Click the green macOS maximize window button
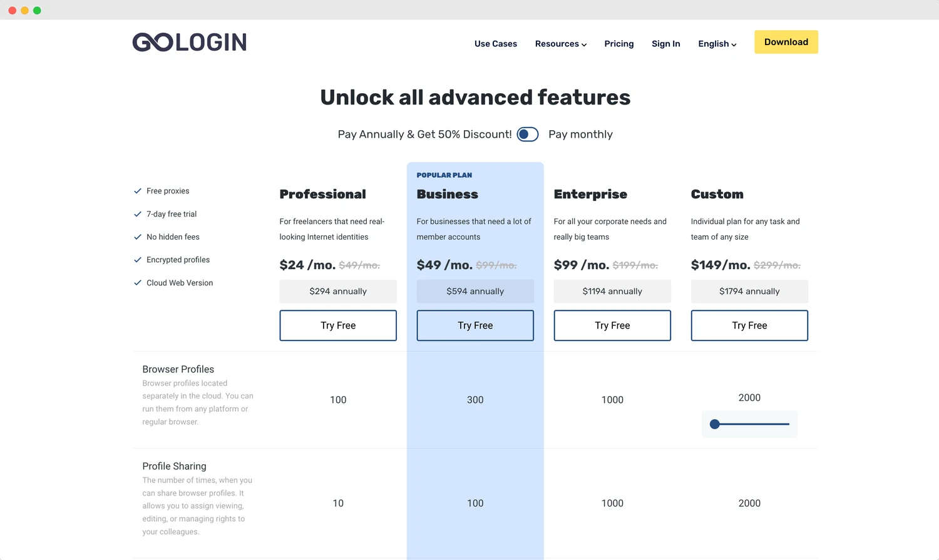 (37, 11)
